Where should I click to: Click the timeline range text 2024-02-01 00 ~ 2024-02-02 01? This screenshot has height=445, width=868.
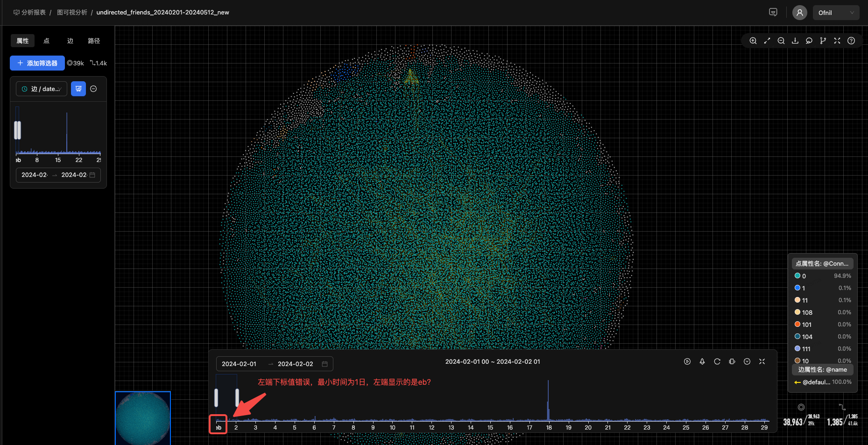(493, 361)
